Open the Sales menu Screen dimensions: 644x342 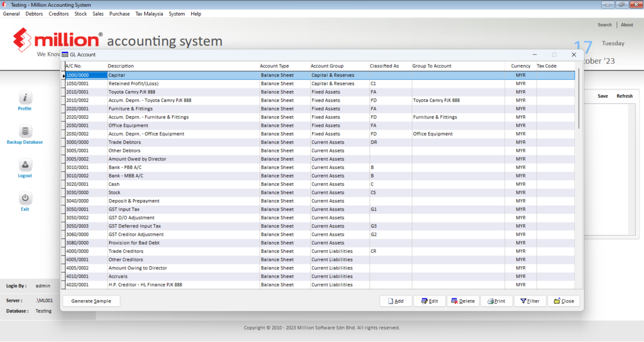pos(98,14)
